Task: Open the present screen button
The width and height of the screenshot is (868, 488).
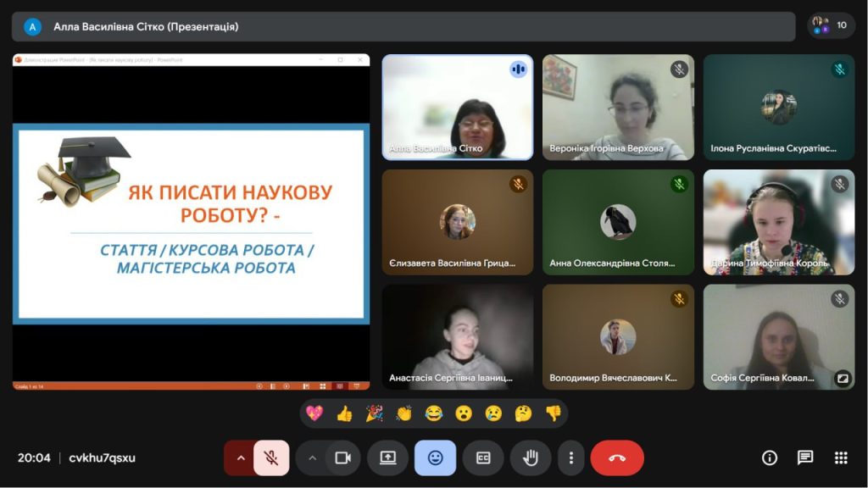Action: 387,457
